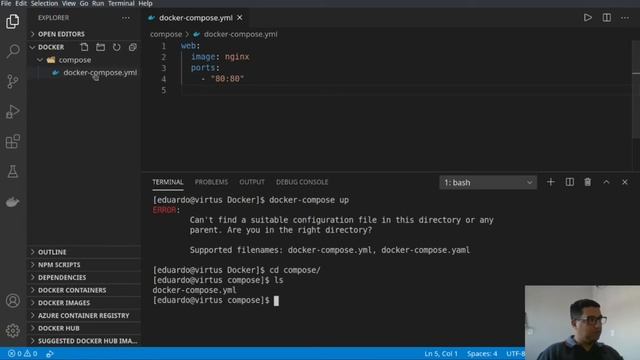
Task: Open the Manage gear settings
Action: pos(13,330)
